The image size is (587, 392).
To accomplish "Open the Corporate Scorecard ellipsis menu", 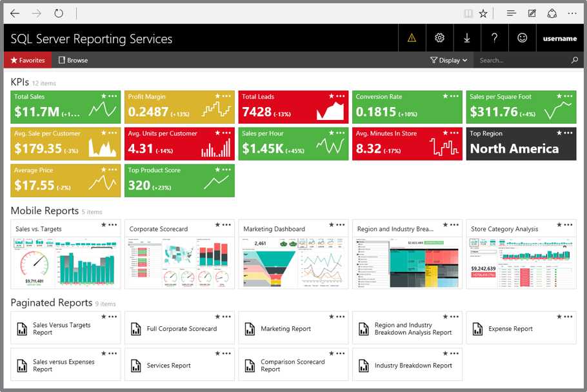I will [x=225, y=225].
